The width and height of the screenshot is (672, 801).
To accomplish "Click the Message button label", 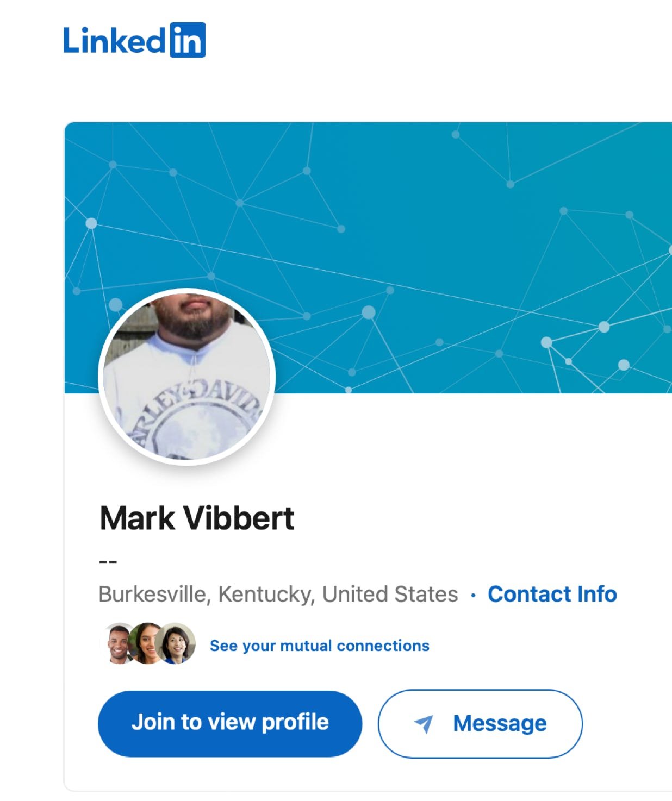I will [500, 723].
